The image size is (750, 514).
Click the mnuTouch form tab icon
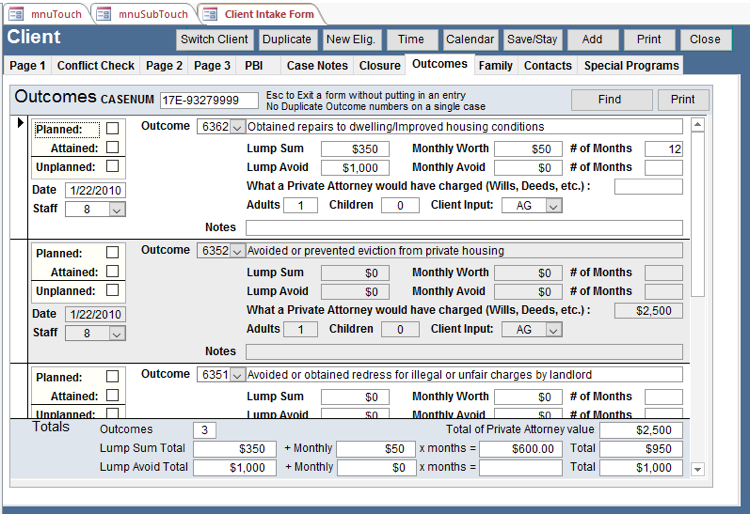pyautogui.click(x=17, y=14)
